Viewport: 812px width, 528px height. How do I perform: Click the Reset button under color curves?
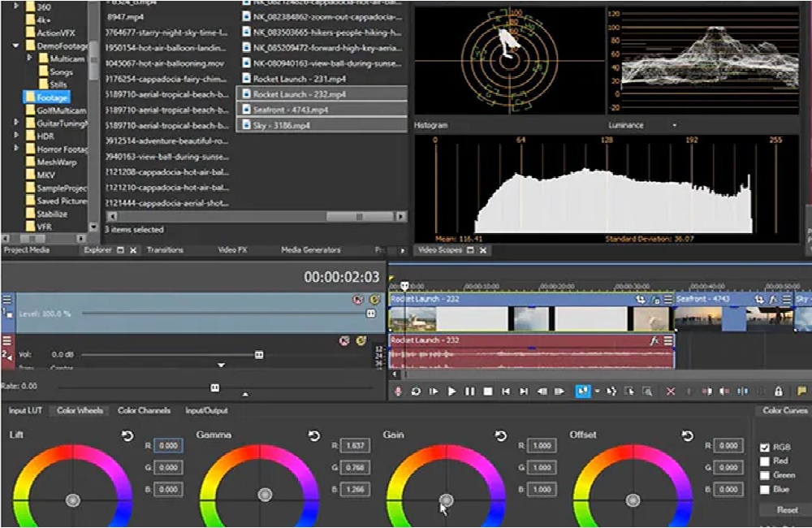point(786,510)
